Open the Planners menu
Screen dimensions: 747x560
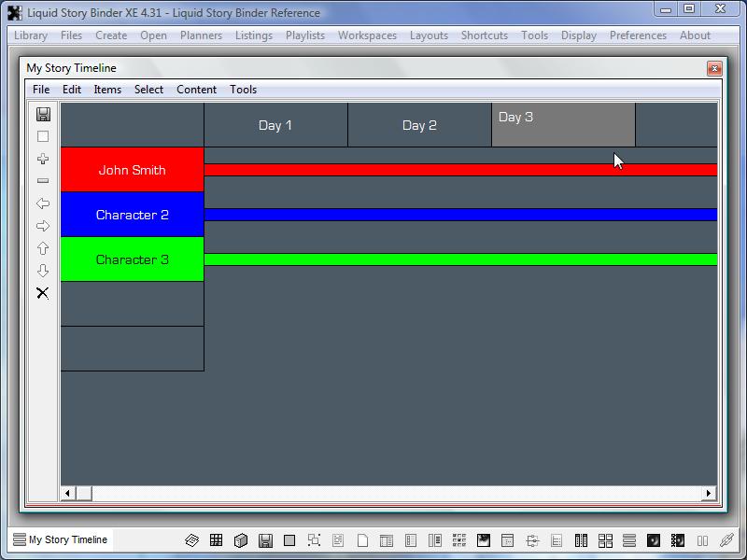click(x=201, y=35)
